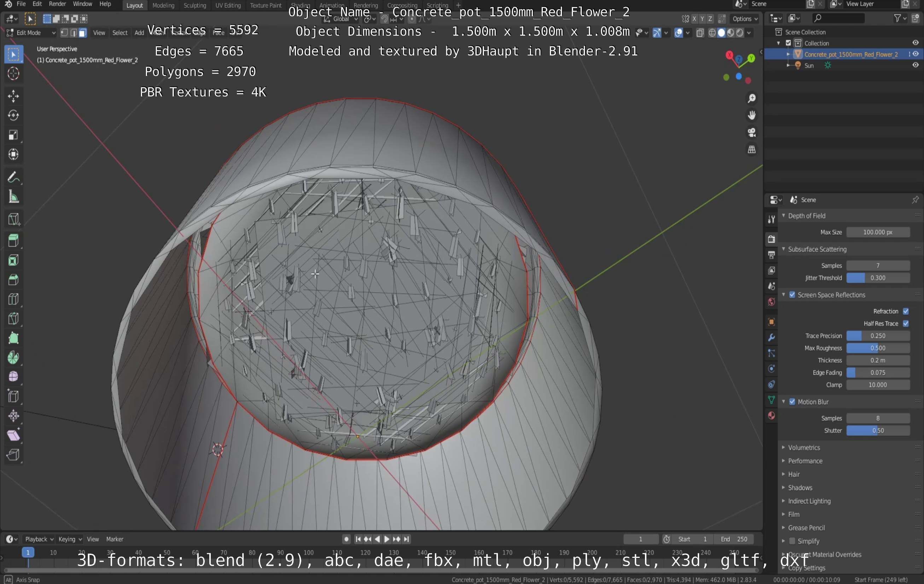Select the Cursor tool
924x584 pixels.
13,73
